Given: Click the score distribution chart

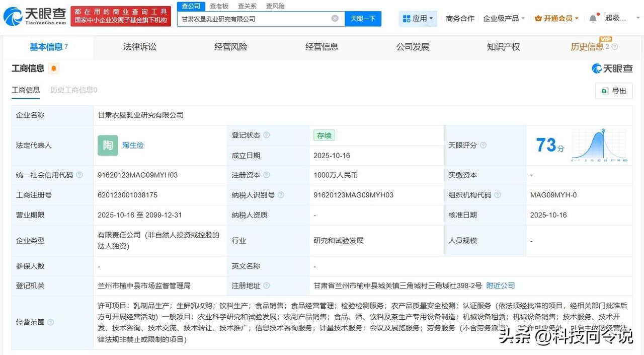Looking at the screenshot, I should [x=599, y=146].
